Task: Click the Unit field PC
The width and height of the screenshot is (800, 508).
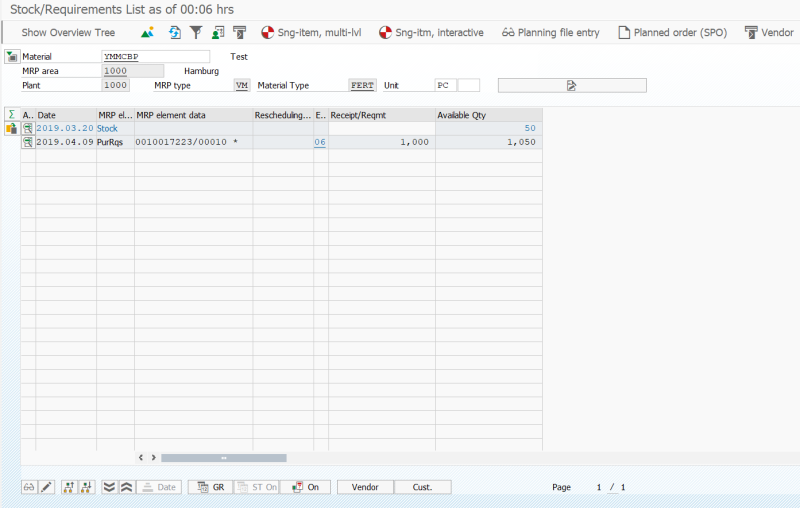Action: tap(445, 85)
